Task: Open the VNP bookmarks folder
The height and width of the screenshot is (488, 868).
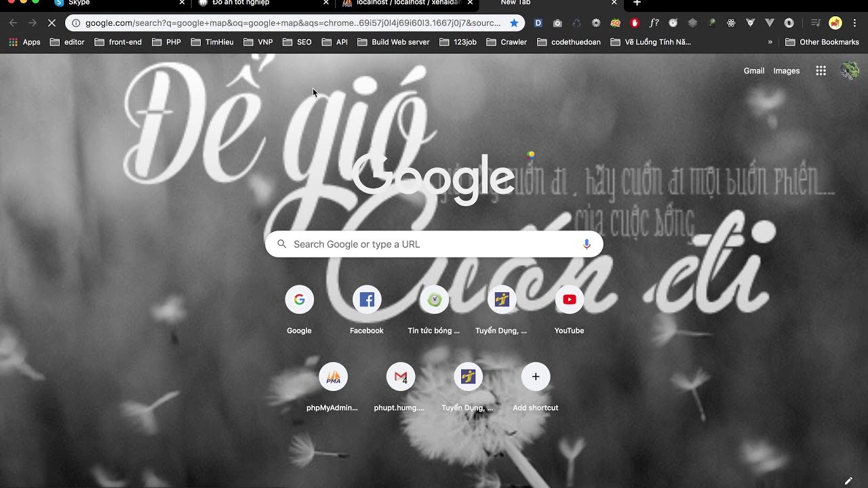Action: [258, 42]
